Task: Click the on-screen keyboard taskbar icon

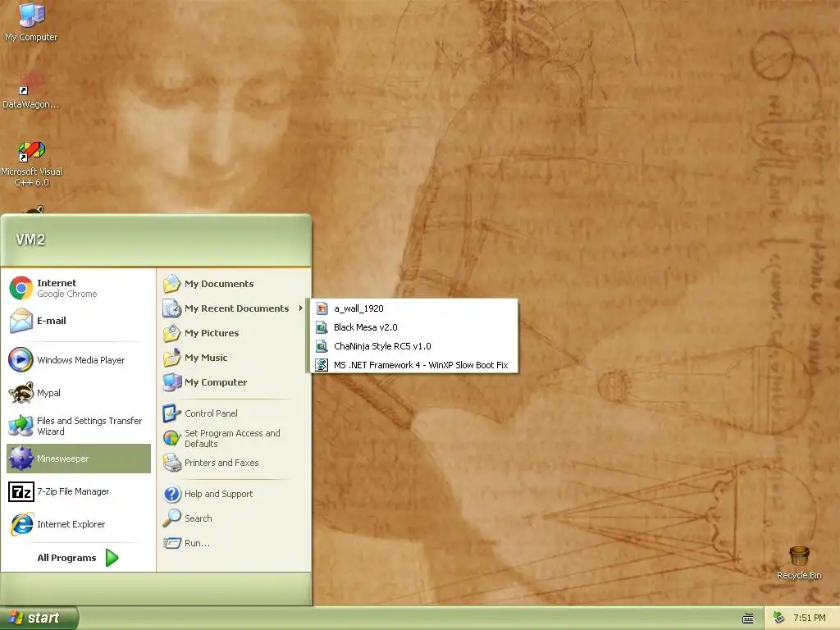Action: tap(748, 619)
